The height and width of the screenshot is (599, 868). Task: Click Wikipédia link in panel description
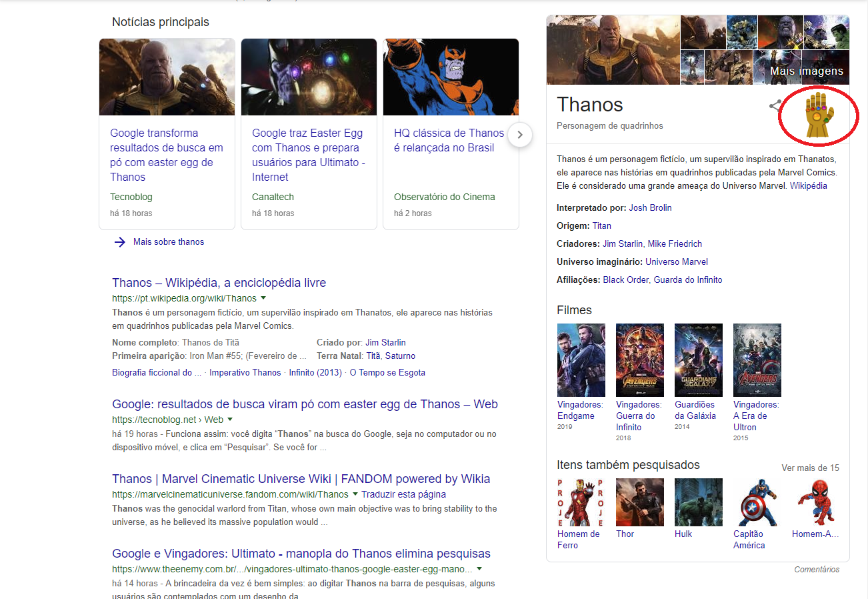point(809,186)
